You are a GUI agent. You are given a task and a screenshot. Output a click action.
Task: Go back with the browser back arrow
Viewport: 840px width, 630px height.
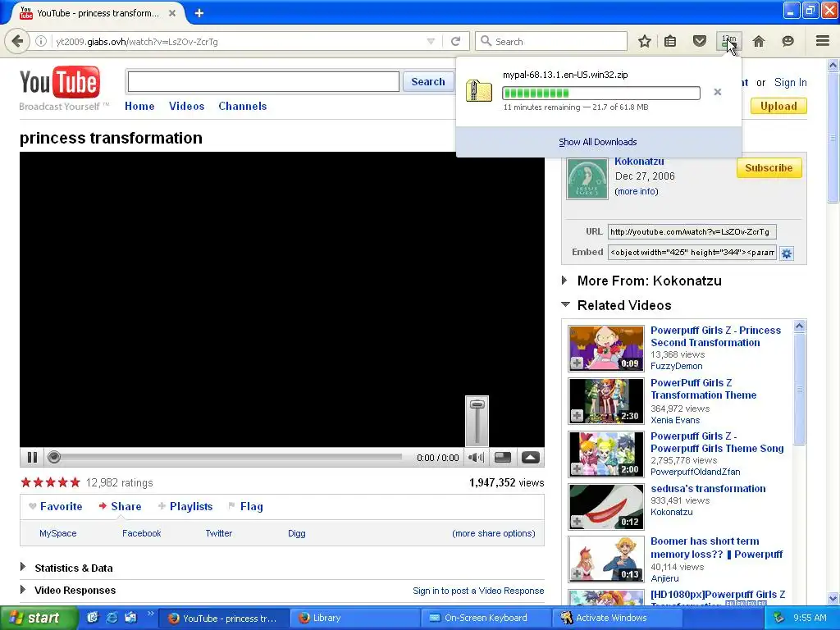pos(17,41)
